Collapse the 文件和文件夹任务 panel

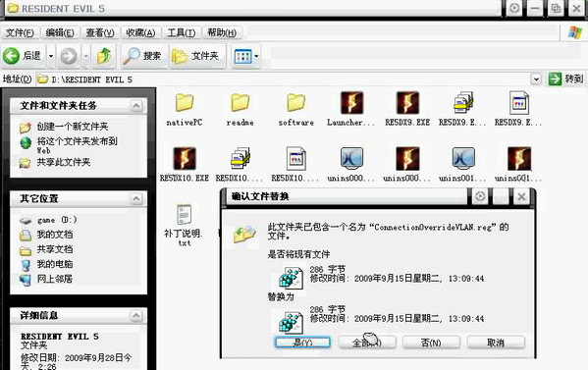click(136, 106)
